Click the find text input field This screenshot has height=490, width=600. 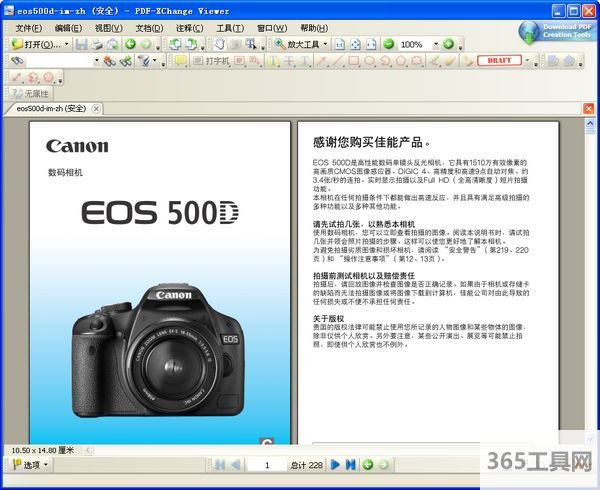click(x=60, y=61)
